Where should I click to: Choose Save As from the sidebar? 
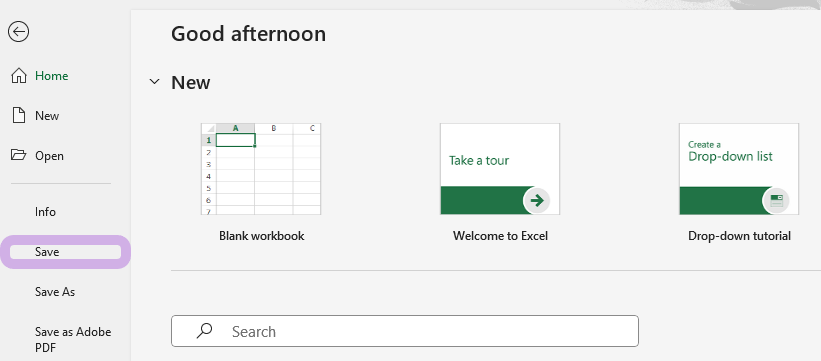pos(55,292)
